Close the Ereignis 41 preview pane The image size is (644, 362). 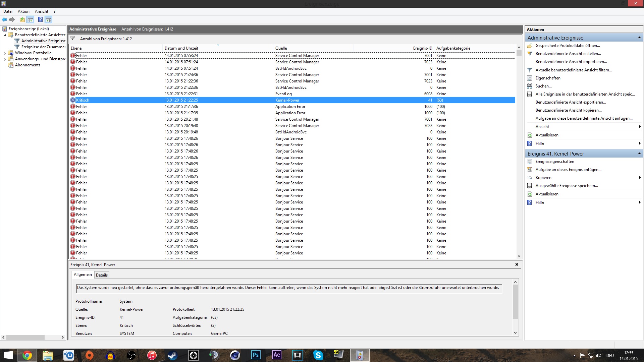(517, 265)
